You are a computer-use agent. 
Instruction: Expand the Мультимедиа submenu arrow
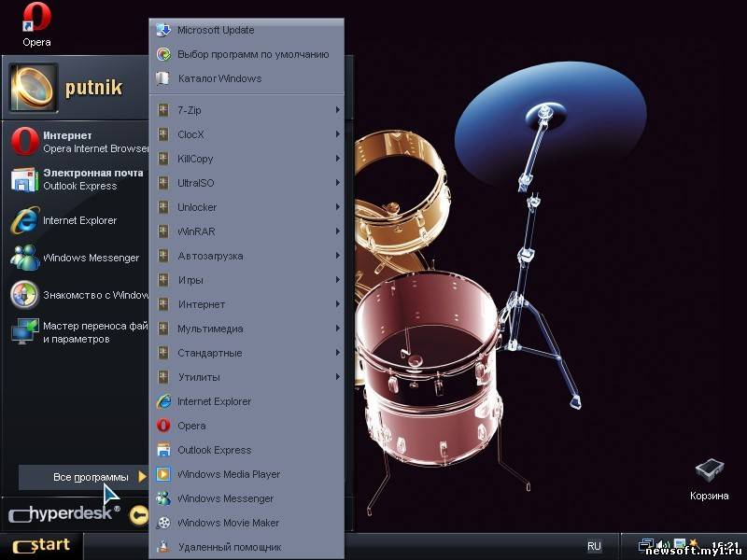coord(337,329)
